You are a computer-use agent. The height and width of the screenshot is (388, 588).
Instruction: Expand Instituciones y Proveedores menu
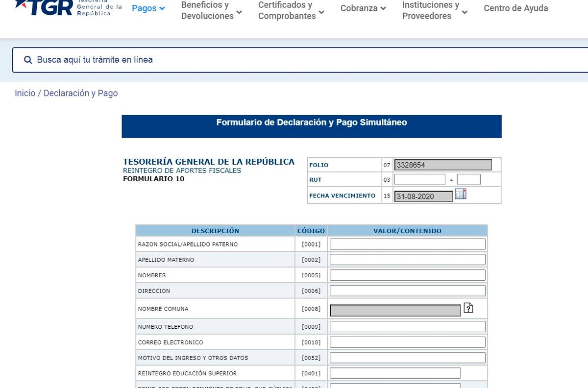pos(435,10)
